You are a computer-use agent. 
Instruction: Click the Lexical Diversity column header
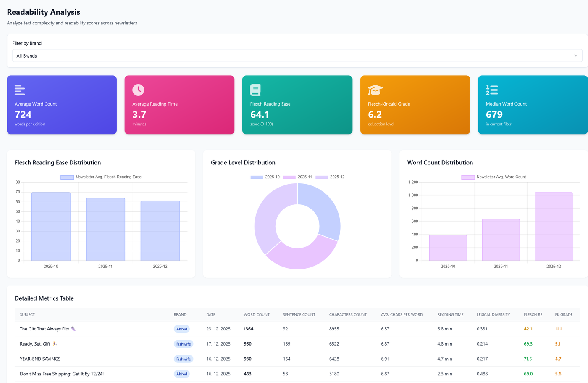493,315
